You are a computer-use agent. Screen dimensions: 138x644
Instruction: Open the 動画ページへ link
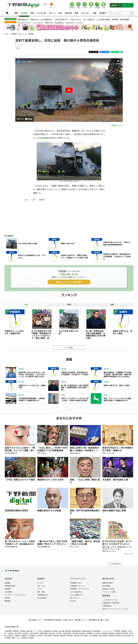point(117,125)
